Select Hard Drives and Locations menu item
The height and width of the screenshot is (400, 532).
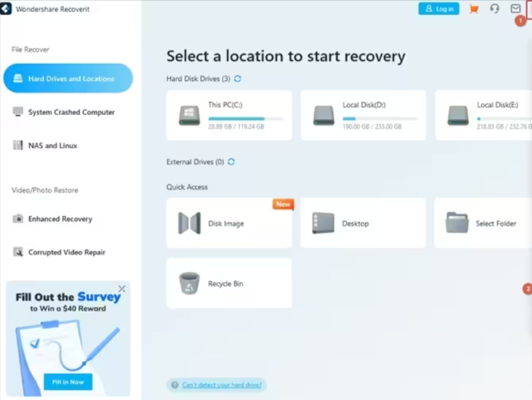click(x=68, y=79)
